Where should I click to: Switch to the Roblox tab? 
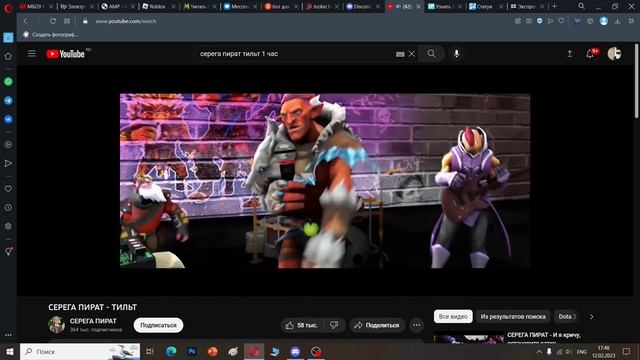pyautogui.click(x=158, y=7)
